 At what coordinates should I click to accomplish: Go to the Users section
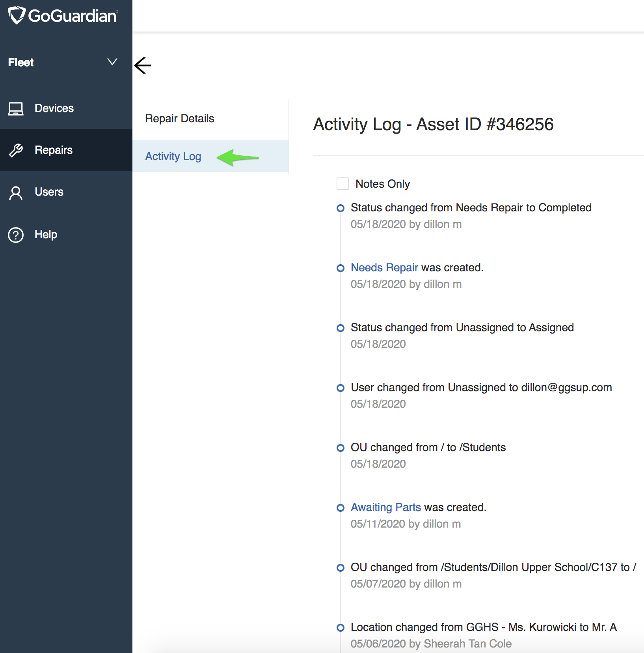tap(66, 192)
